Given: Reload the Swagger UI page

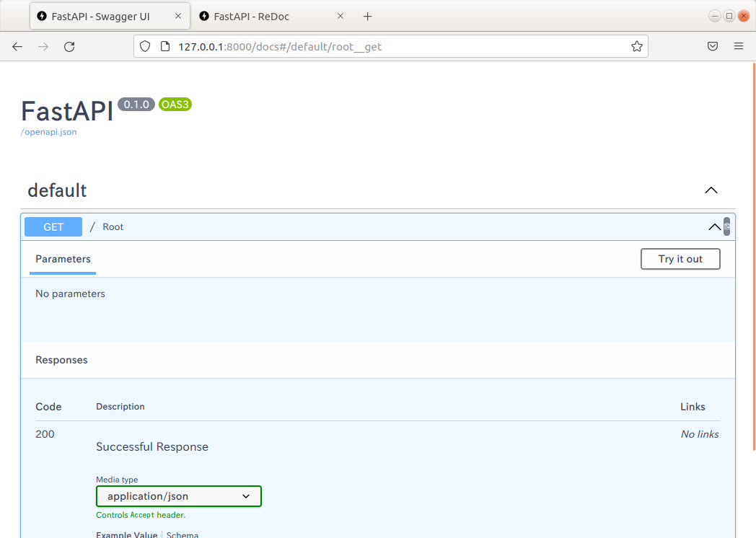Looking at the screenshot, I should [69, 46].
